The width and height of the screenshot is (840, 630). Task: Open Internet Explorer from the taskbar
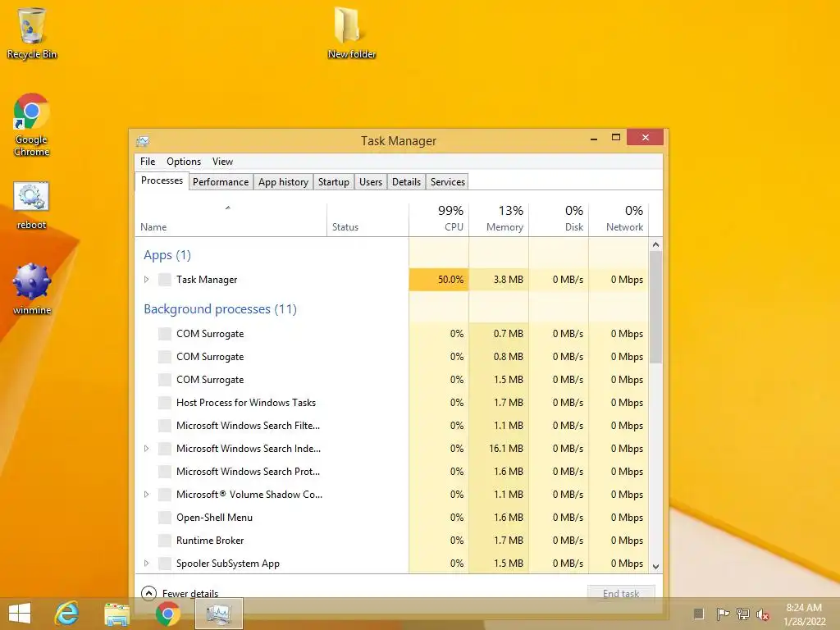[67, 614]
